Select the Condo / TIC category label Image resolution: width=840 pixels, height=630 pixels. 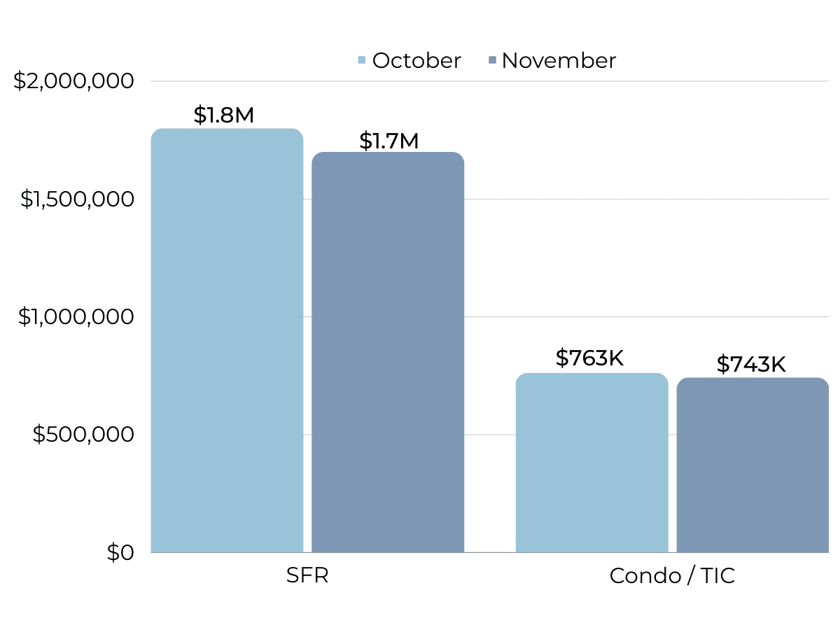tap(672, 576)
